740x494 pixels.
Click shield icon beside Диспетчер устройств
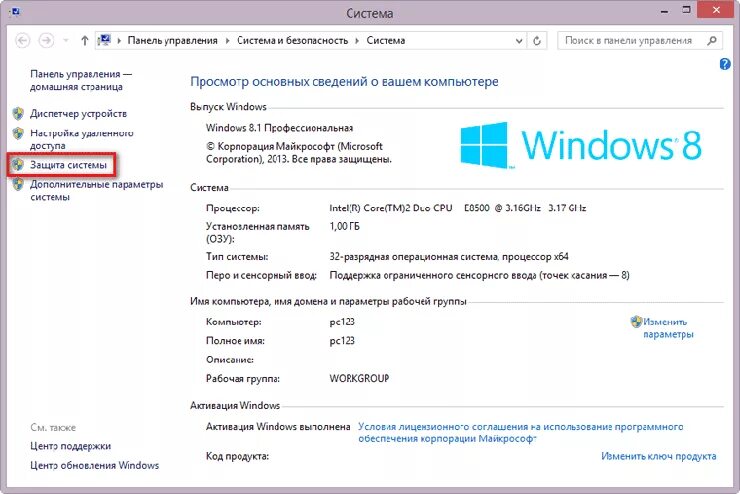pos(18,114)
